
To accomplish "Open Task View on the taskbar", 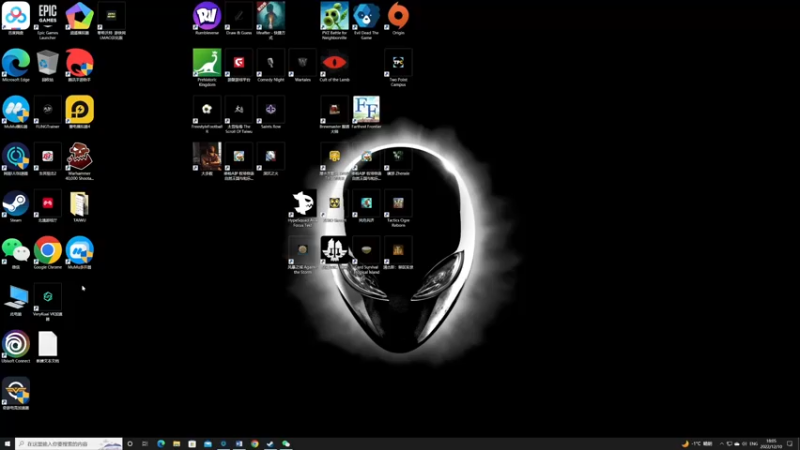I will click(145, 444).
